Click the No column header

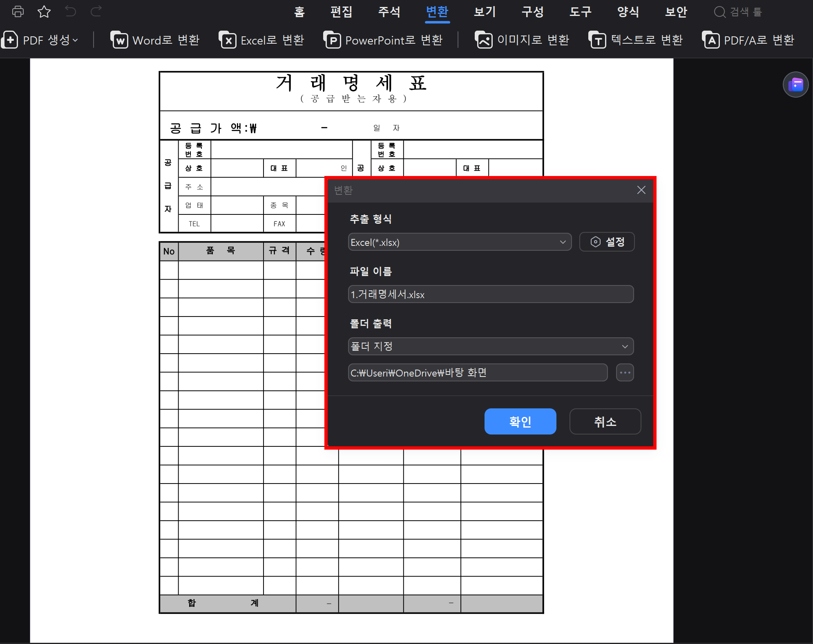click(169, 251)
